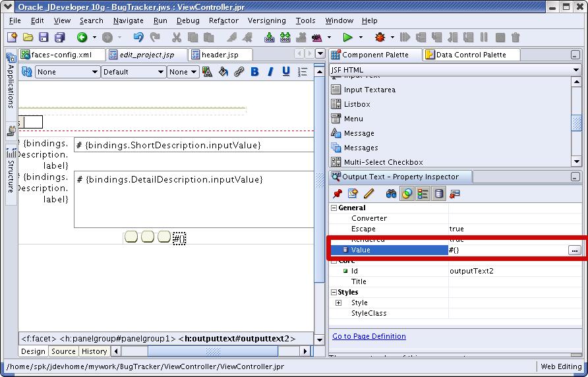Expand the Style property node

point(338,303)
